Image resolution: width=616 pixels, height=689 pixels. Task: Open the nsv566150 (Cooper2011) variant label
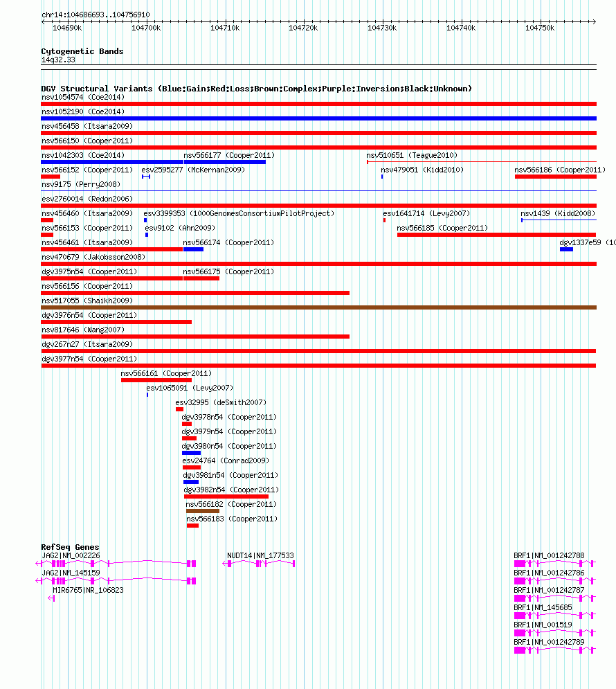[x=87, y=141]
